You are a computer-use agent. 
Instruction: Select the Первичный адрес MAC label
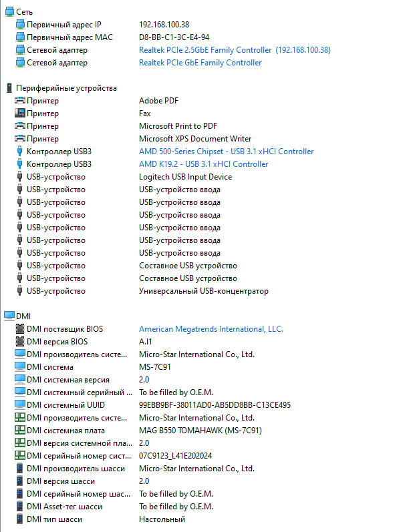tap(69, 37)
